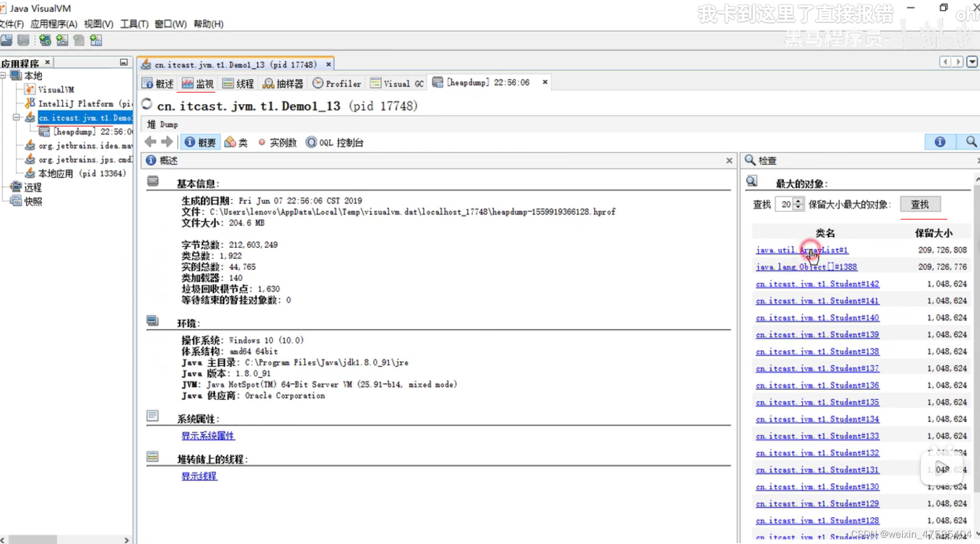Click the scroll tabs right arrow
980x544 pixels.
point(958,62)
